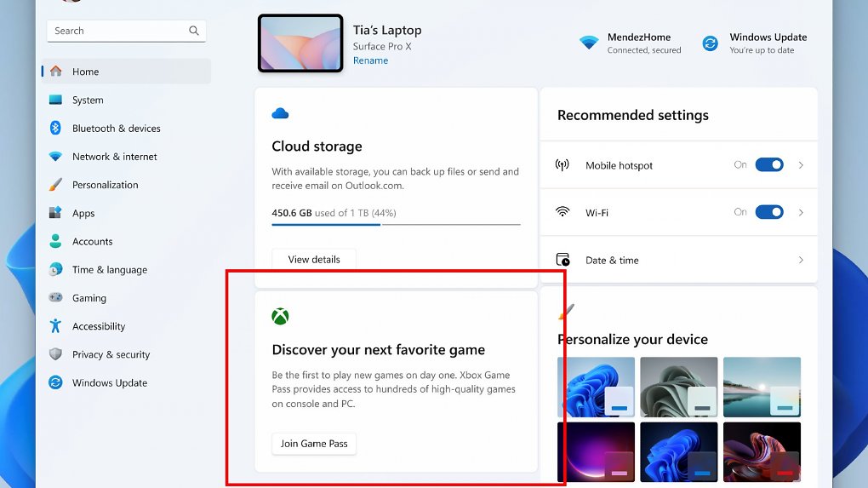Click in the Search settings field
This screenshot has width=868, height=488.
(x=126, y=31)
